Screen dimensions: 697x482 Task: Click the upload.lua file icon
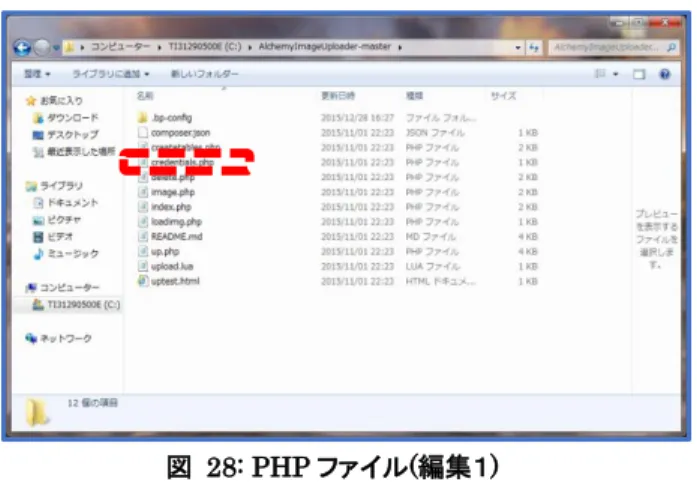[x=143, y=266]
